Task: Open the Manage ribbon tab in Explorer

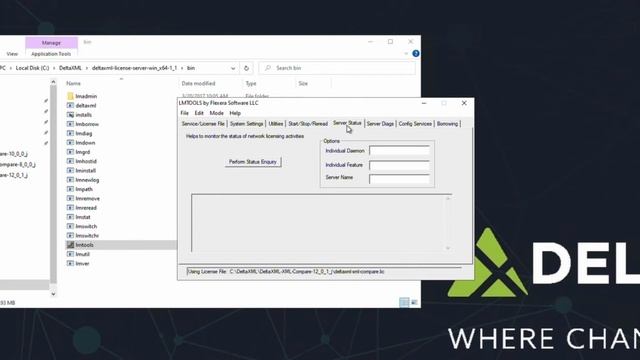Action: tap(51, 42)
